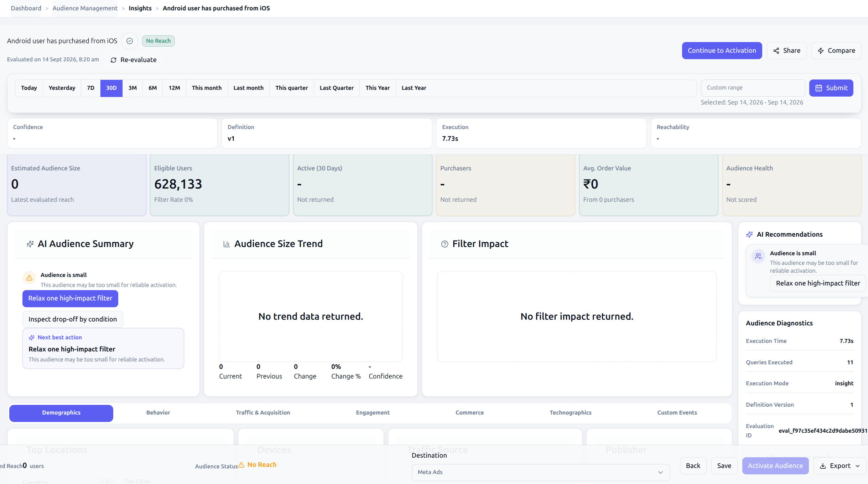Click the Save button
Image resolution: width=868 pixels, height=484 pixels.
click(x=724, y=466)
